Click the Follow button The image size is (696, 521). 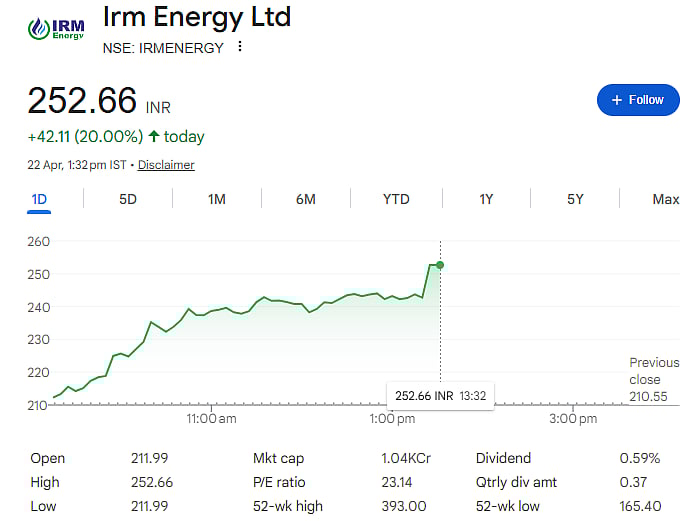[x=638, y=100]
